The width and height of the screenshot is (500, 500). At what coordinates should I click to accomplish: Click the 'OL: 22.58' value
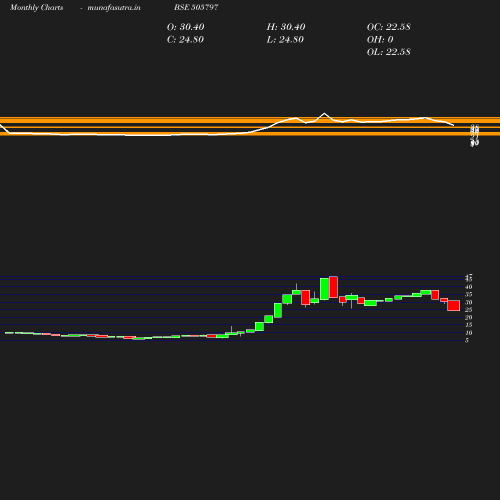tap(389, 52)
